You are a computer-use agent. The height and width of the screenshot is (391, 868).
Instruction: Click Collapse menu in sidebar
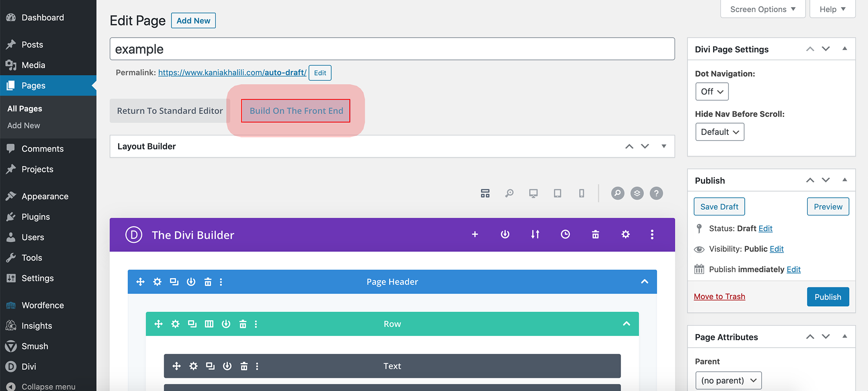pos(48,386)
